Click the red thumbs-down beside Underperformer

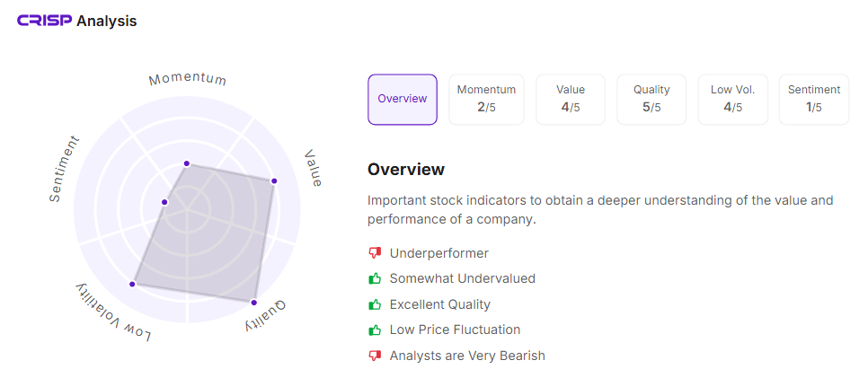click(x=375, y=253)
